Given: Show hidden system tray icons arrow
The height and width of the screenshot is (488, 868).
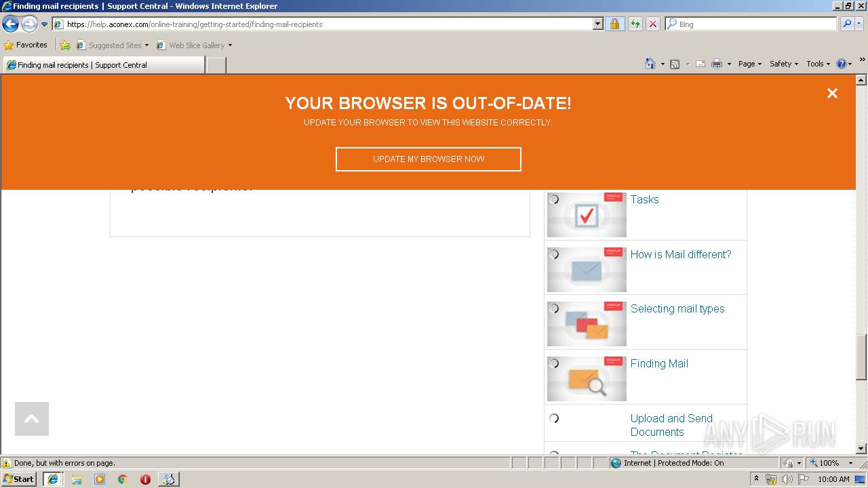Looking at the screenshot, I should pos(757,479).
